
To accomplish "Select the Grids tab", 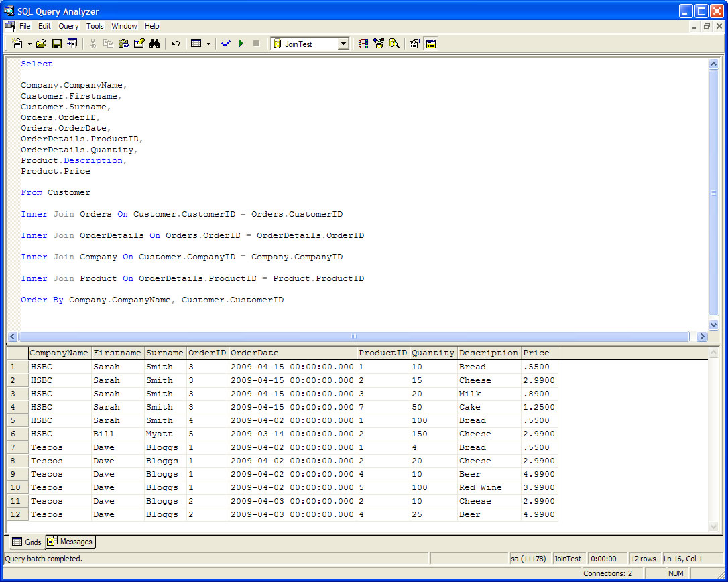I will pyautogui.click(x=27, y=542).
